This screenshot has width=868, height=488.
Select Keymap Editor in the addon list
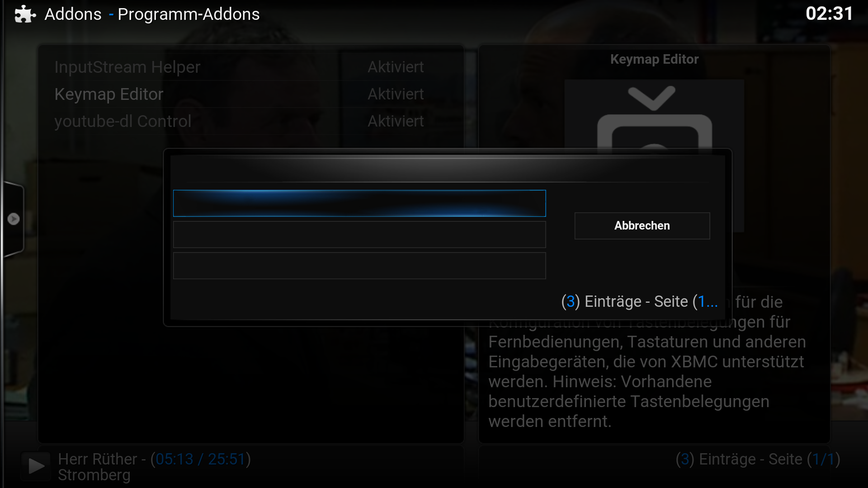108,94
